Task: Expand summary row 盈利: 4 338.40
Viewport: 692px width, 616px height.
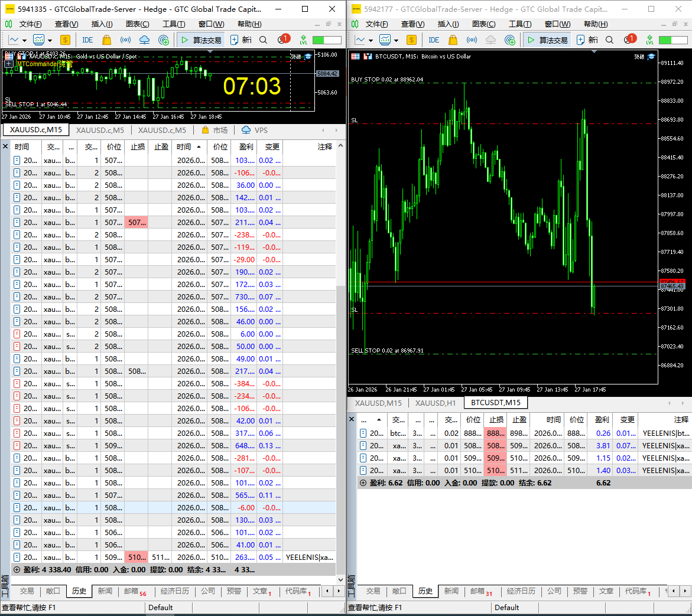Action: pos(17,570)
